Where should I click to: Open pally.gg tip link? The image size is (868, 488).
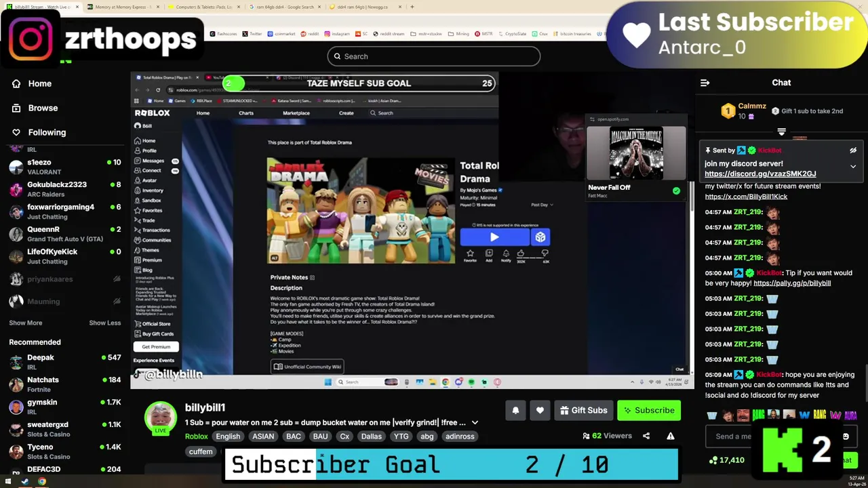792,283
